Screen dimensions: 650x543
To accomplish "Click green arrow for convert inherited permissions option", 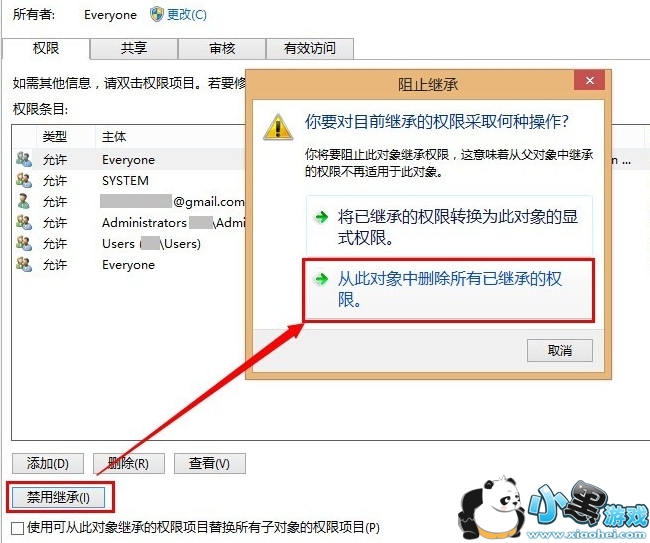I will [x=322, y=217].
